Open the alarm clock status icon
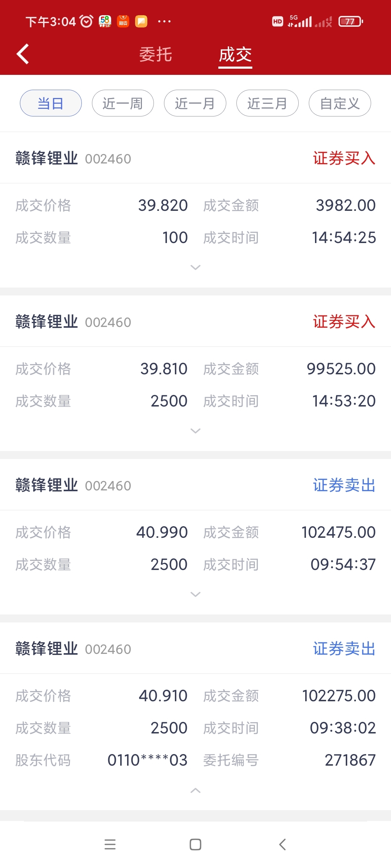This screenshot has height=868, width=391. 87,21
